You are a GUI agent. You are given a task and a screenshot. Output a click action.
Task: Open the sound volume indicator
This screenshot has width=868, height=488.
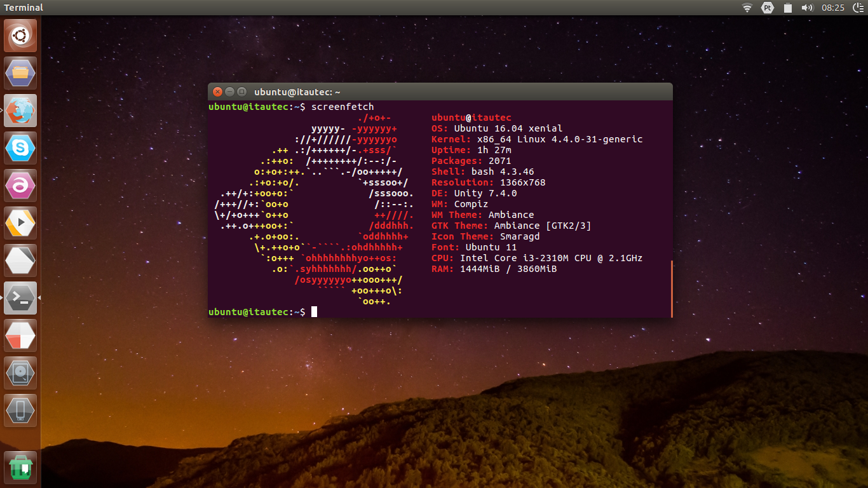pyautogui.click(x=808, y=8)
